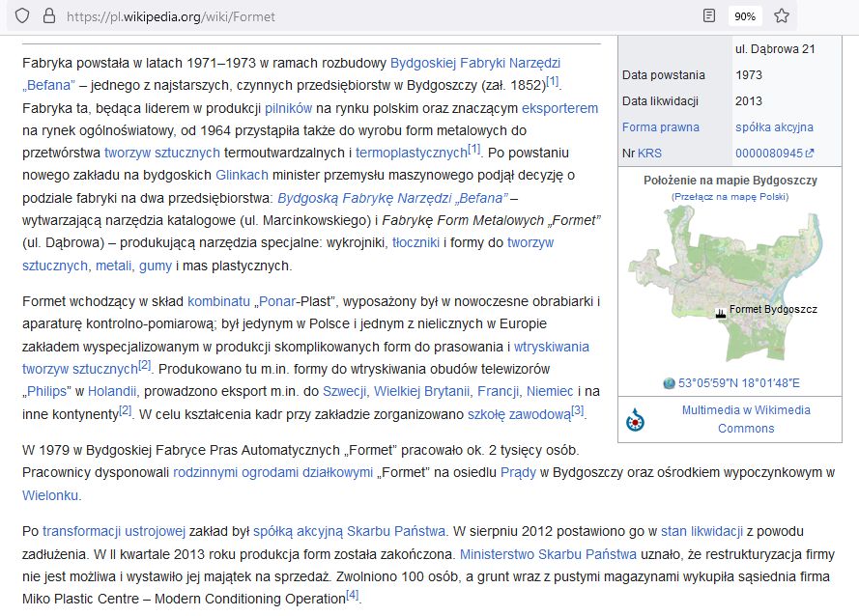Follow the wtryskiwania link
The image size is (859, 616).
point(551,347)
